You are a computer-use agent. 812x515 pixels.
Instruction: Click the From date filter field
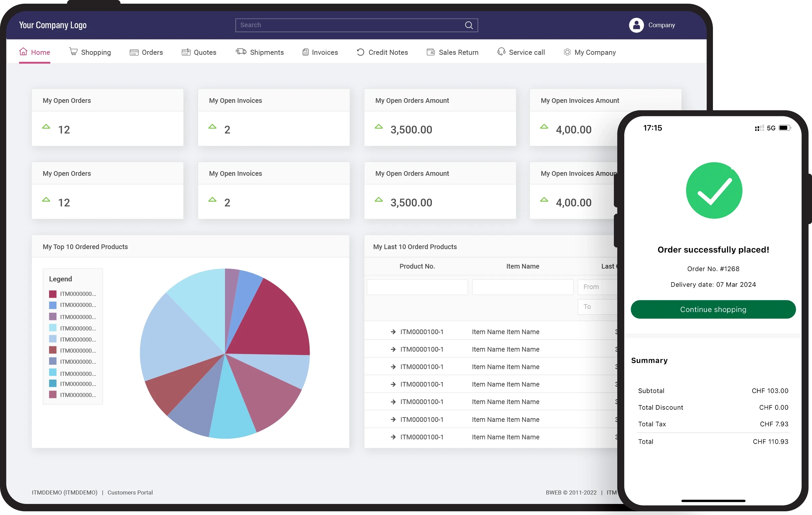coord(597,287)
